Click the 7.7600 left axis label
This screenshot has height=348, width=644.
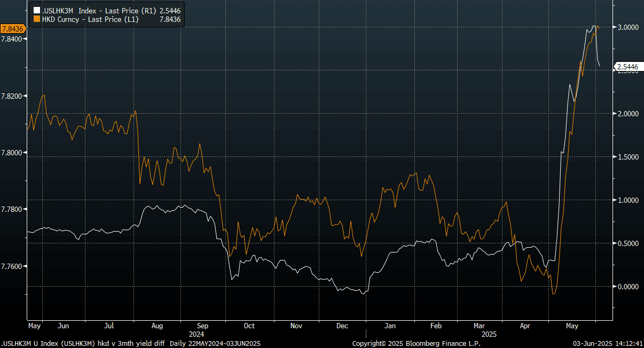pos(13,266)
